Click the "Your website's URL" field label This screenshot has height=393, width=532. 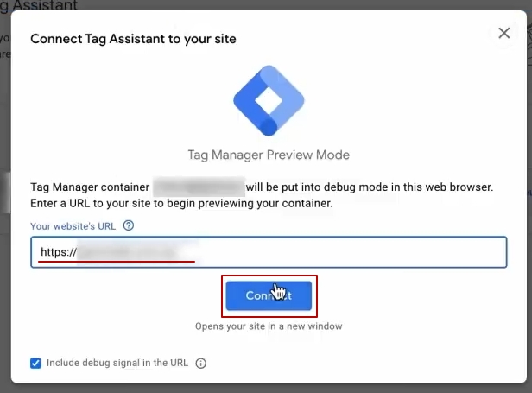[x=73, y=226]
